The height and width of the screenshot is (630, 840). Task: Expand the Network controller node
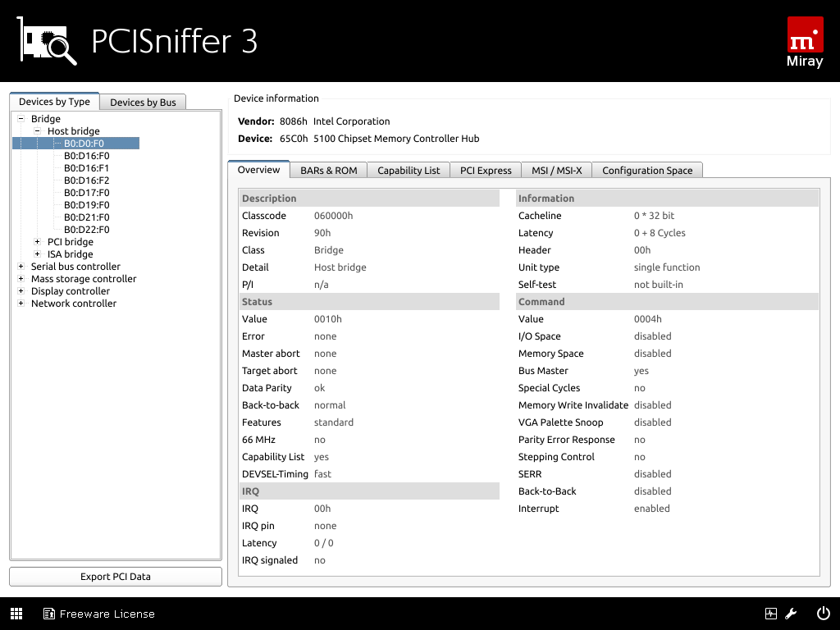pyautogui.click(x=21, y=304)
